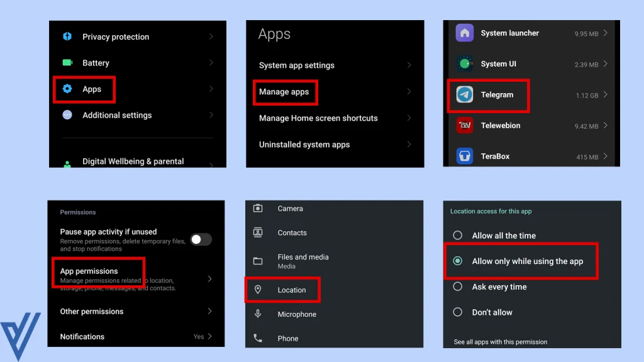
Task: Click the System UI app icon
Action: pyautogui.click(x=465, y=63)
